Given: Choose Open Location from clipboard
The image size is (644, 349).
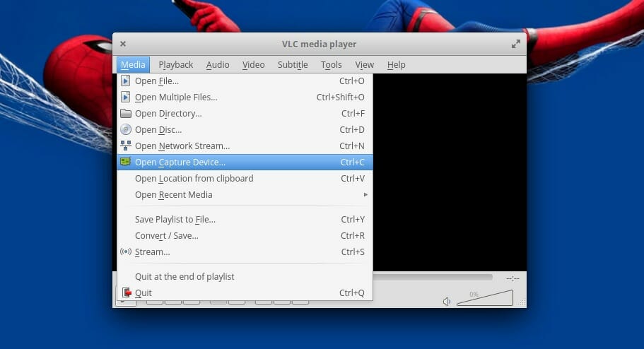Looking at the screenshot, I should (x=245, y=178).
